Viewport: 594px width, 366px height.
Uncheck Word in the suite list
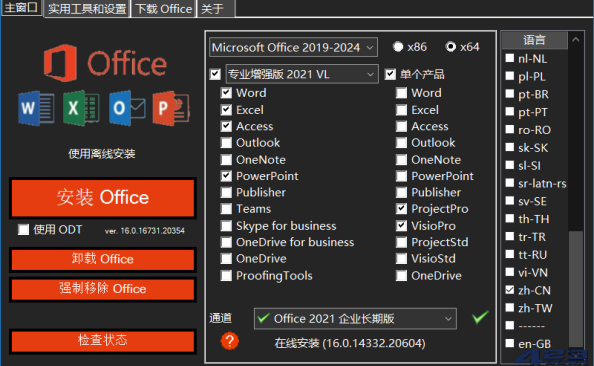226,93
